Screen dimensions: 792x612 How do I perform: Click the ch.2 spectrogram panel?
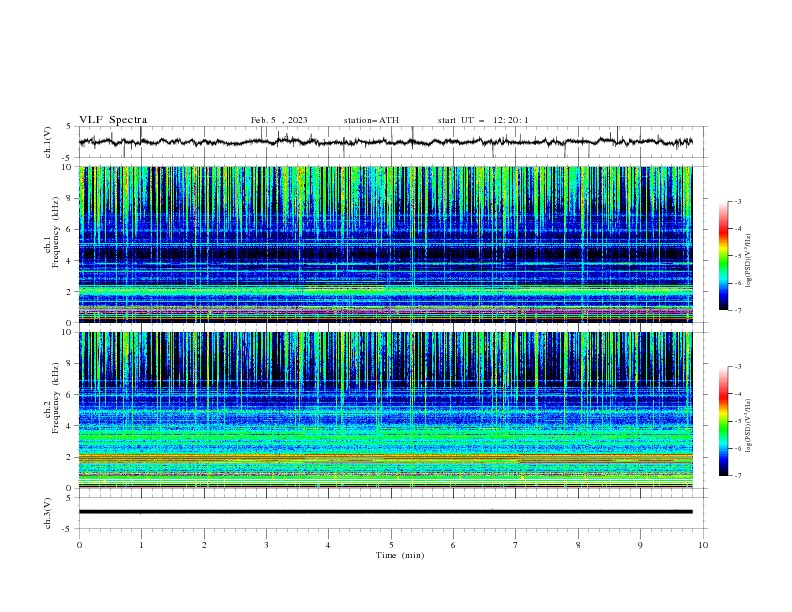point(385,410)
